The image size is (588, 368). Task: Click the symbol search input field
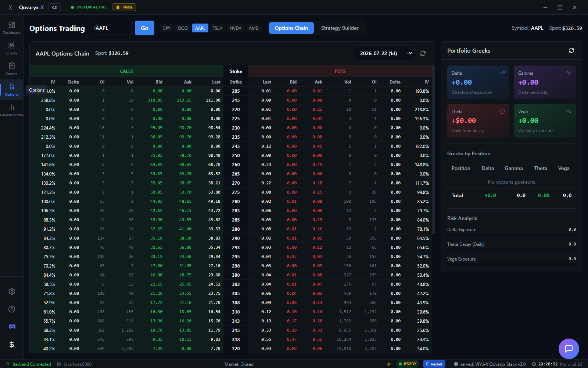point(111,28)
